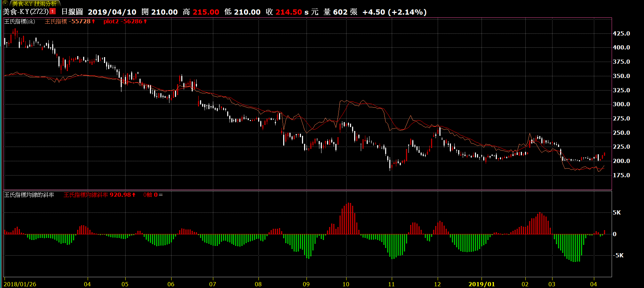This screenshot has width=644, height=288.
Task: Click the 王氏指標(ok) indicator title
Action: coord(19,22)
